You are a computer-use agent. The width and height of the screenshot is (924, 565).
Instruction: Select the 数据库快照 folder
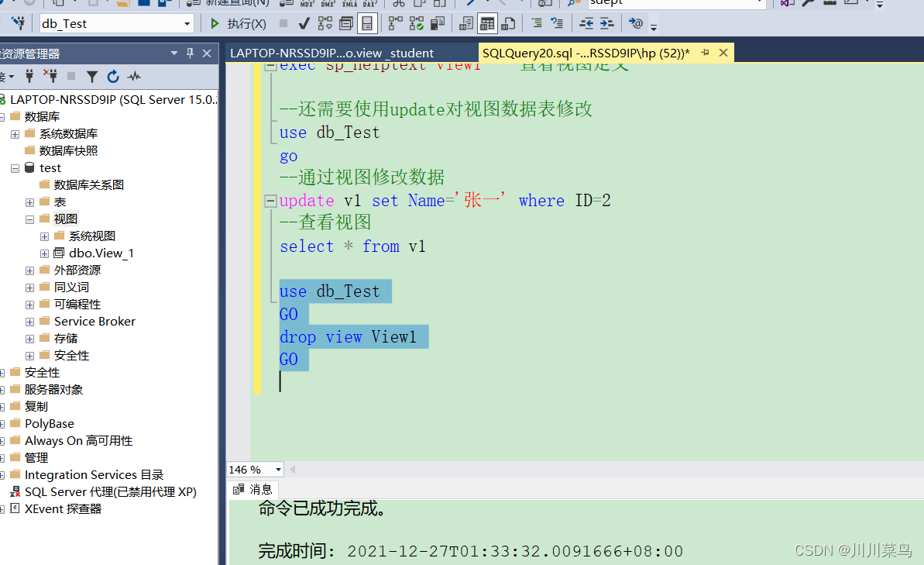click(x=68, y=151)
